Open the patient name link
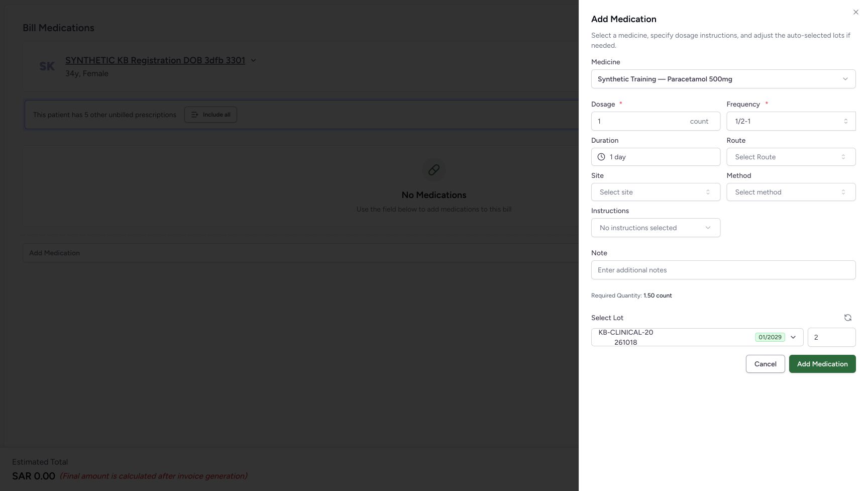This screenshot has width=868, height=491. tap(155, 60)
